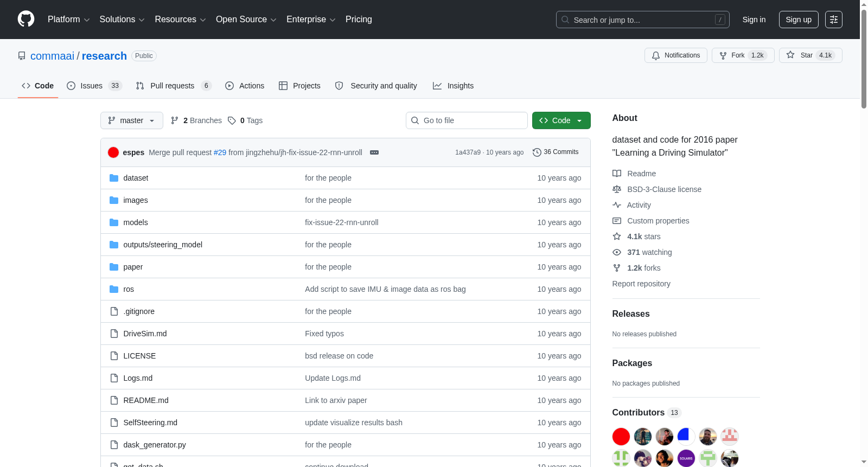The width and height of the screenshot is (868, 467).
Task: Open the Pull requests tab
Action: coord(174,86)
